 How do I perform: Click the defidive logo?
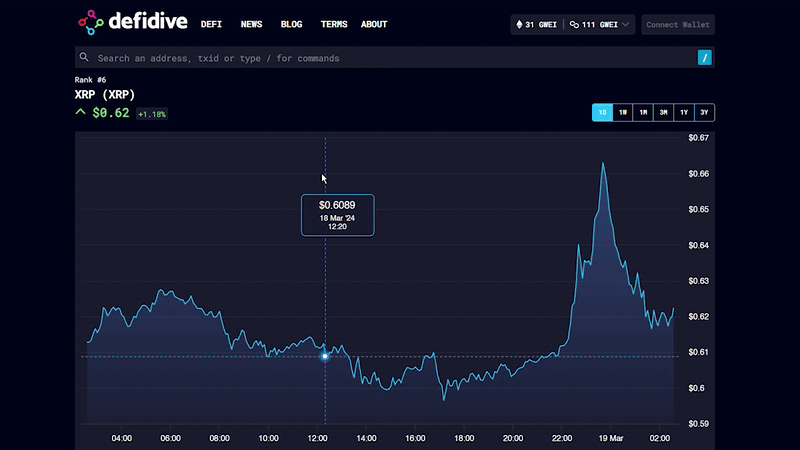(133, 22)
